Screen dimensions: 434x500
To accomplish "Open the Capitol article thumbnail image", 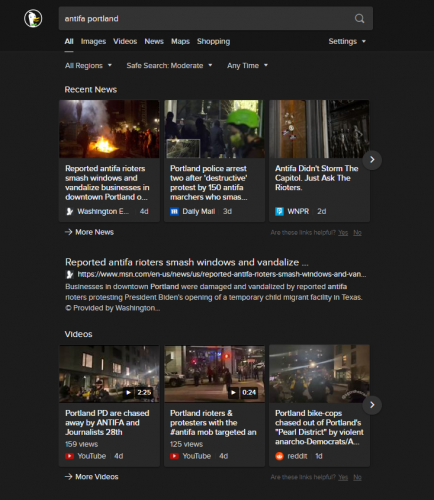I will click(319, 129).
